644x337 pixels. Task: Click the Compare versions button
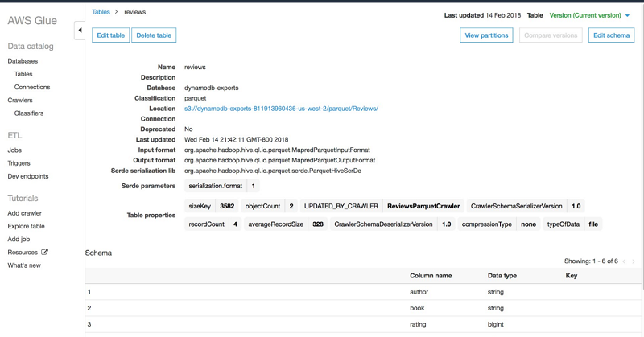551,35
